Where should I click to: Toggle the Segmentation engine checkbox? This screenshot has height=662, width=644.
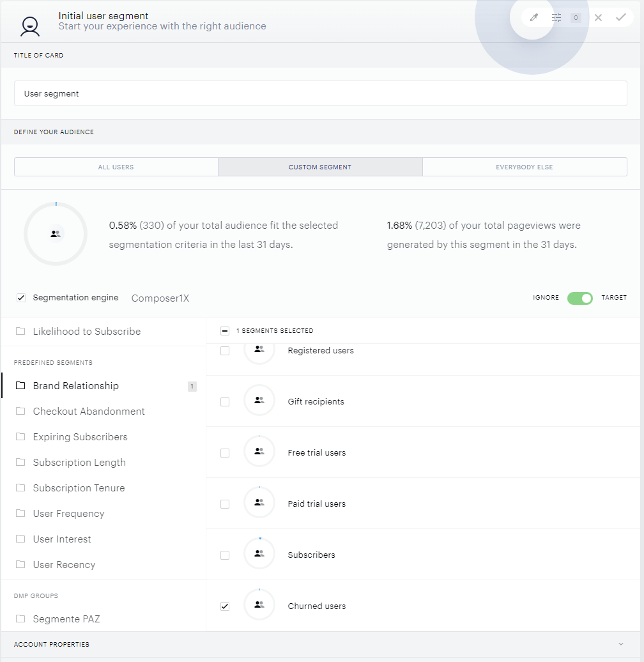point(21,298)
